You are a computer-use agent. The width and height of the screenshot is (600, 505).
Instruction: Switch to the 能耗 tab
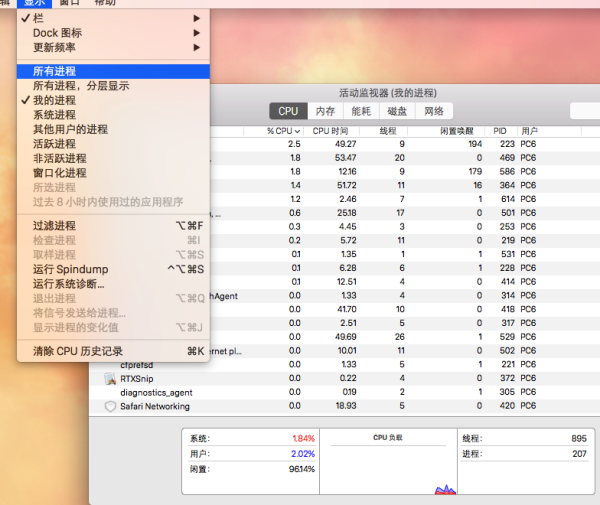point(361,111)
